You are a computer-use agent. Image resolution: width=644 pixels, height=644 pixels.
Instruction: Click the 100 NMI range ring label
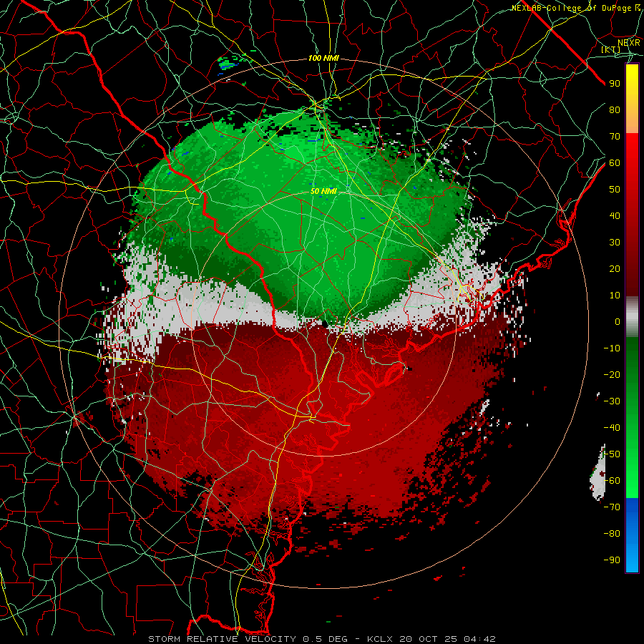323,59
